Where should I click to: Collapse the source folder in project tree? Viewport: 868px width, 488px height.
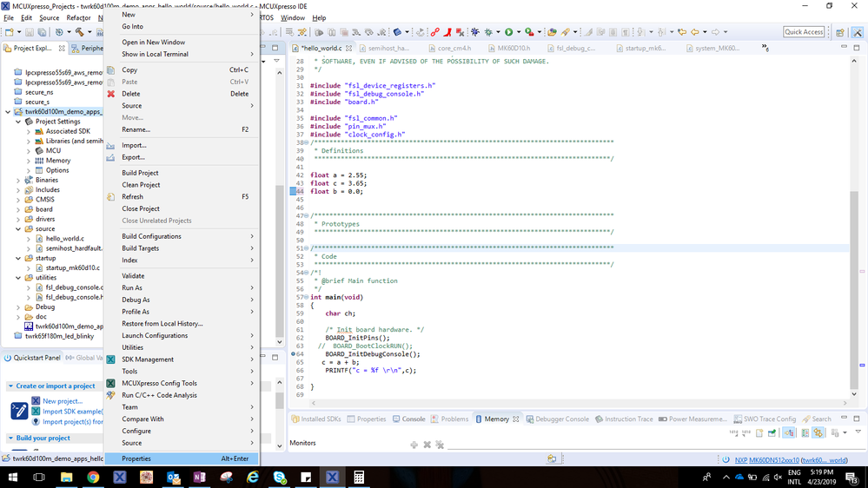[19, 229]
